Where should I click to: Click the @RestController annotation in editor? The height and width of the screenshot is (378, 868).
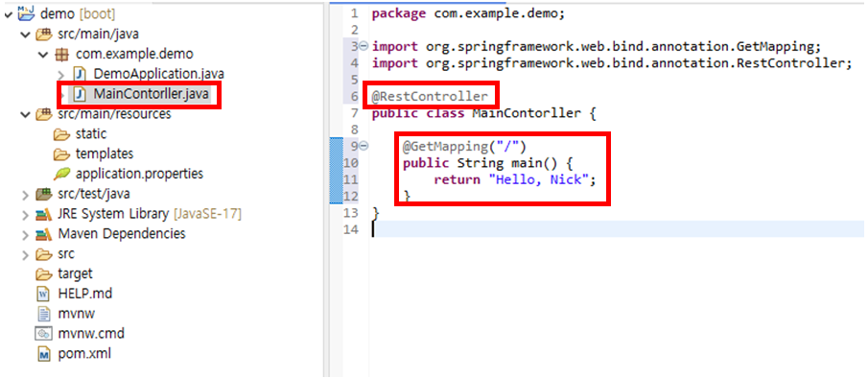tap(430, 97)
